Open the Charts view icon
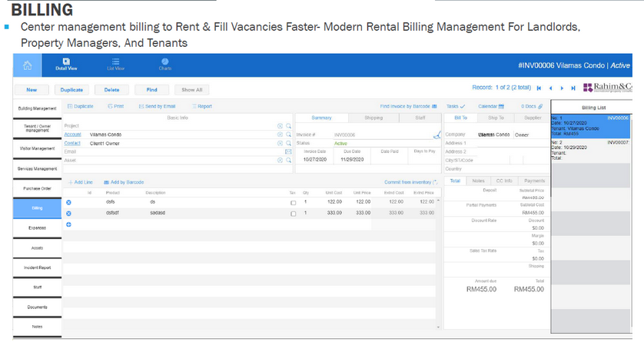Viewport: 644px width, 349px height. click(164, 61)
